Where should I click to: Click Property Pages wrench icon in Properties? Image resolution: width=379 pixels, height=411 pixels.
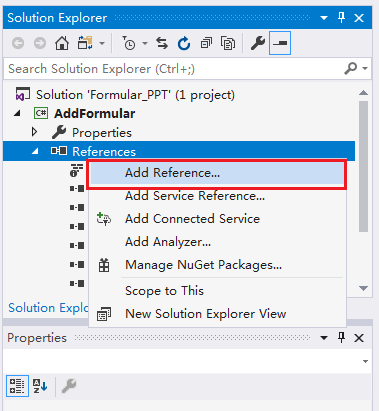69,386
